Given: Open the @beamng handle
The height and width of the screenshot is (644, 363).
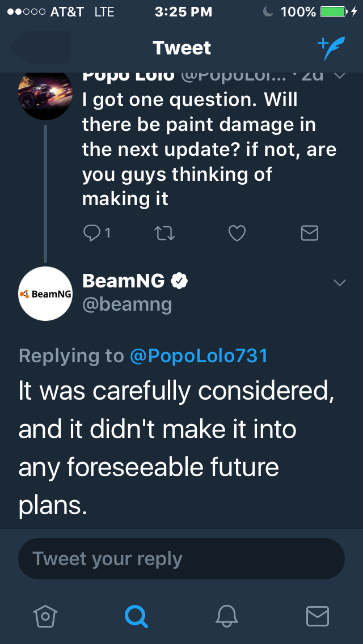Looking at the screenshot, I should click(x=127, y=304).
